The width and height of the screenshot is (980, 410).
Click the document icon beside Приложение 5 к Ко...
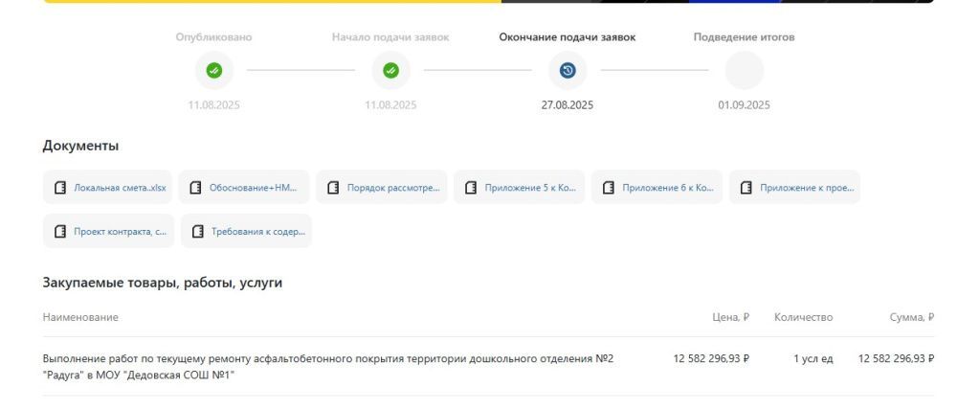coord(471,188)
